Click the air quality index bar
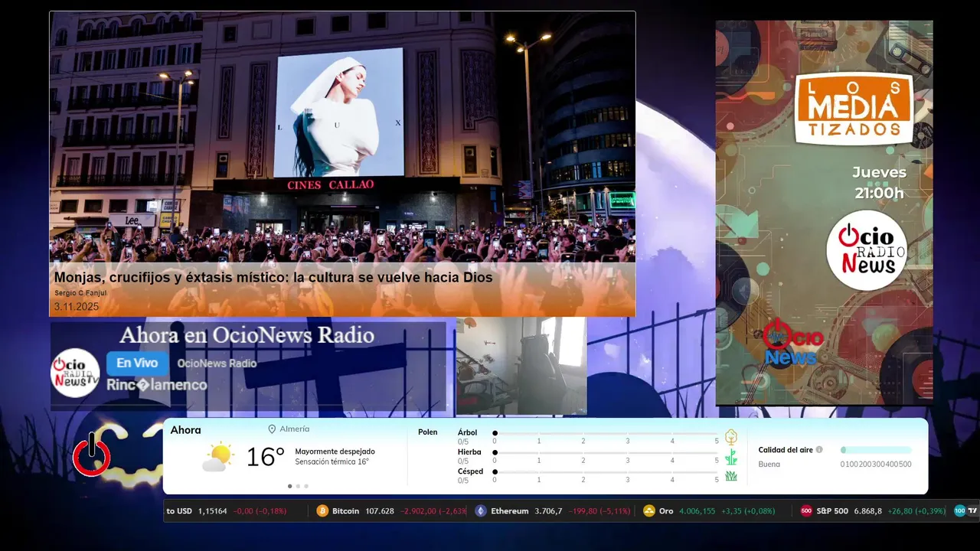This screenshot has height=551, width=980. (x=876, y=450)
